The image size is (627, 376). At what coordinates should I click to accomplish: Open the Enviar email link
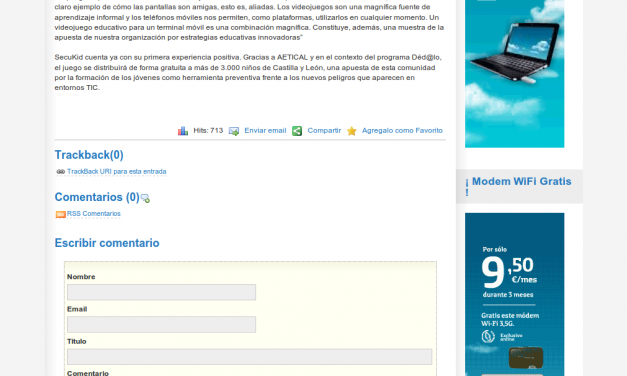265,130
